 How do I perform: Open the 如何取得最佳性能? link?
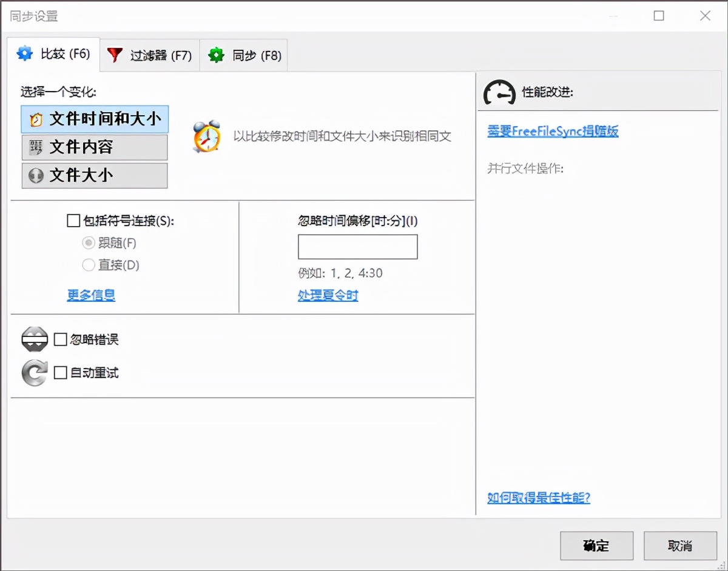point(539,498)
